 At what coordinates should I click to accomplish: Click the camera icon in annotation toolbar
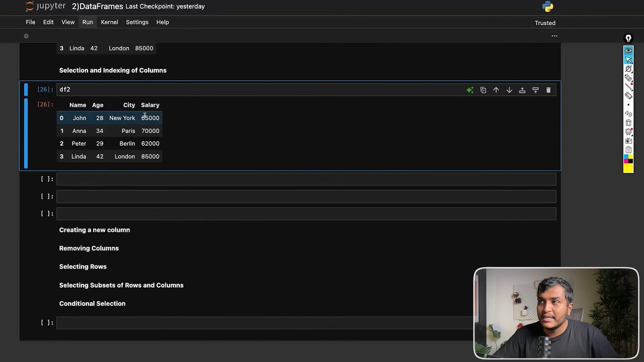click(x=628, y=141)
